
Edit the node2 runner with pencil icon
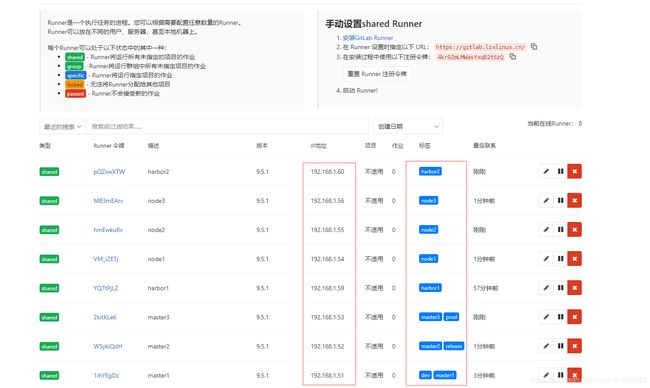pyautogui.click(x=546, y=229)
